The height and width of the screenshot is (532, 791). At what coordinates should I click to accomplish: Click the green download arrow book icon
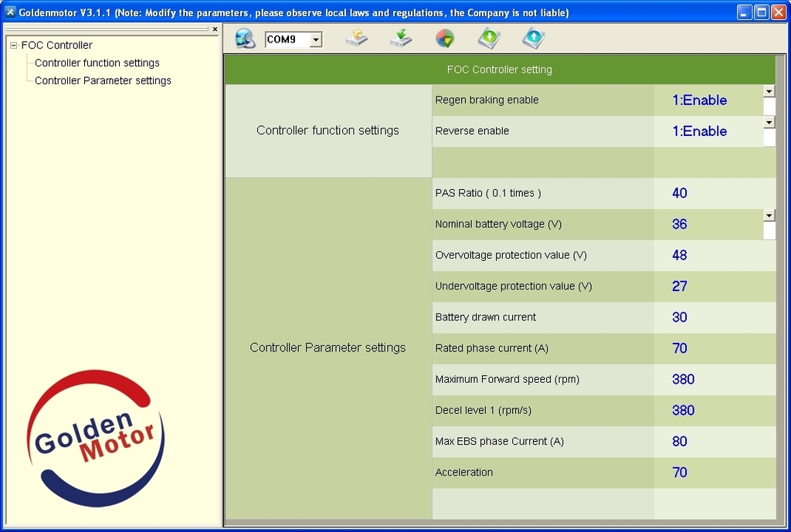point(489,39)
